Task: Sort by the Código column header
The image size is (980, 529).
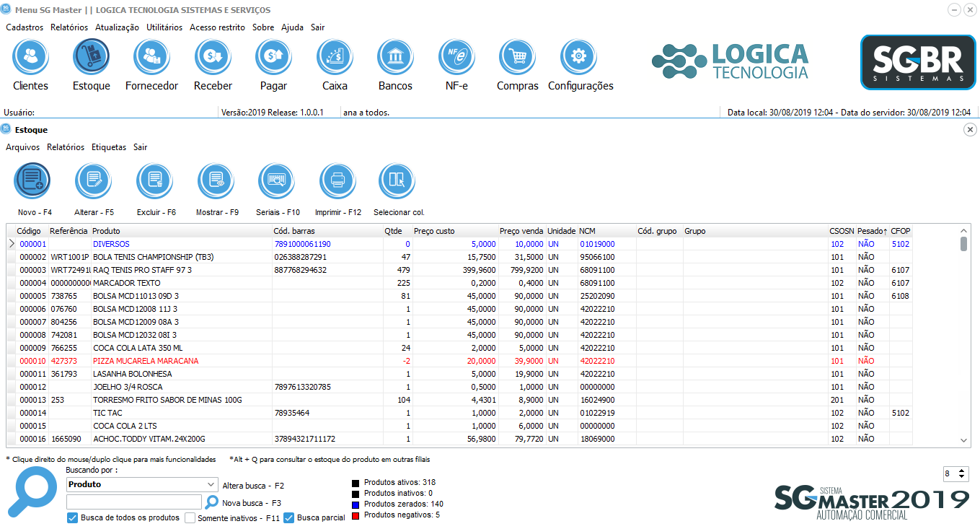Action: [29, 231]
